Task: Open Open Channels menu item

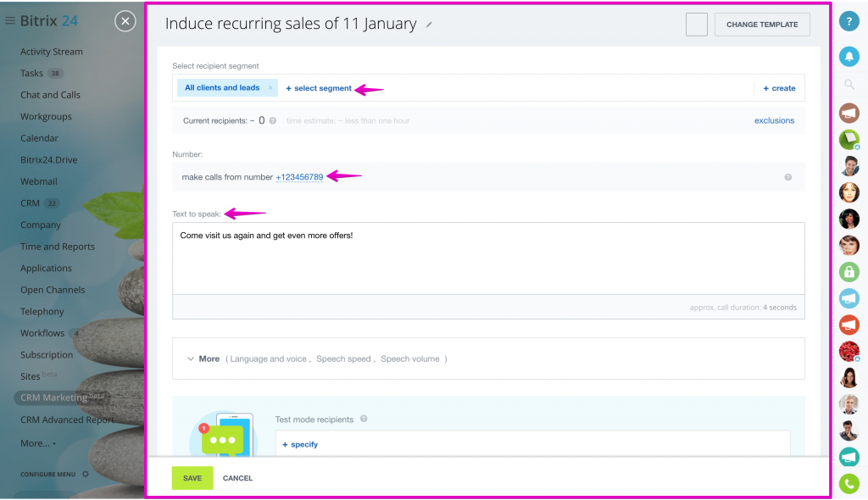Action: (53, 290)
